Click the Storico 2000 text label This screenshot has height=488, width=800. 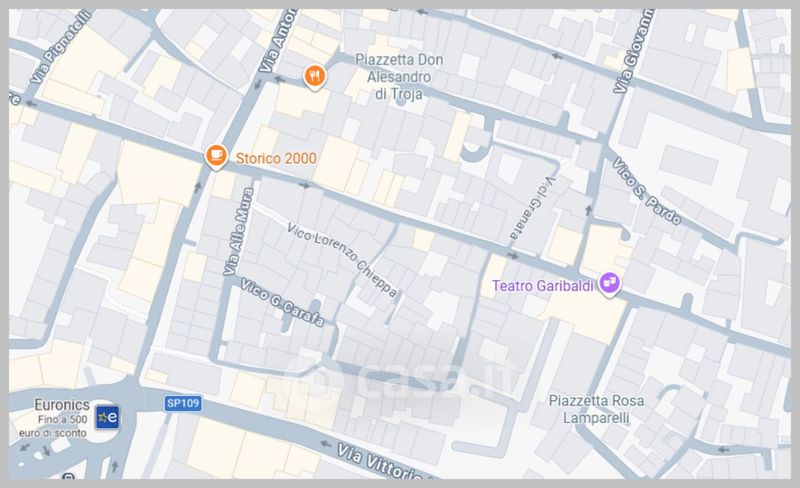pos(276,159)
